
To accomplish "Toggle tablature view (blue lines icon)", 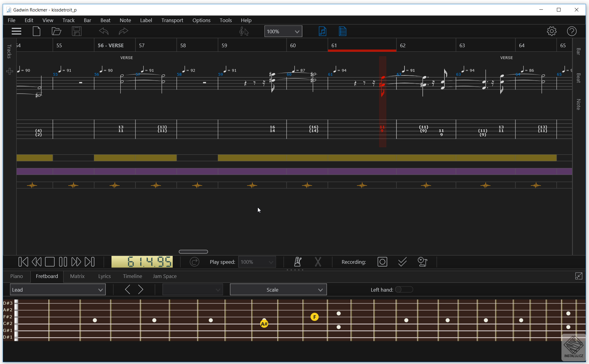I will 342,31.
